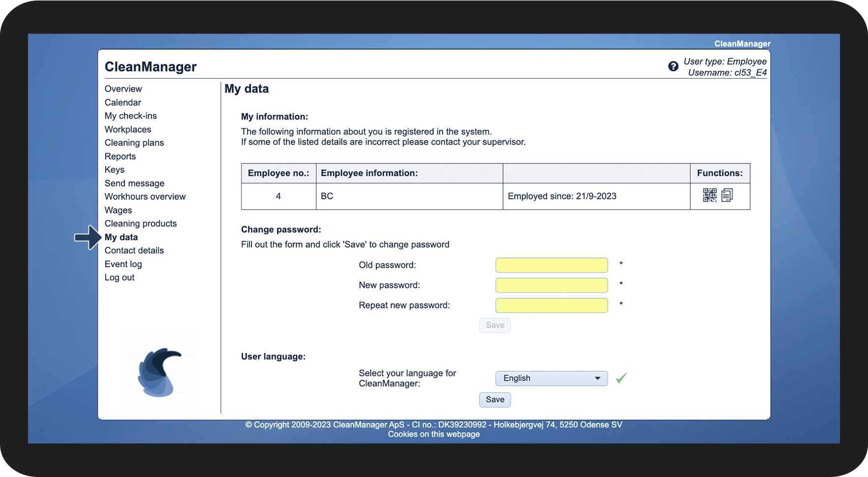Click the document icon in Functions column
This screenshot has width=868, height=477.
[727, 196]
